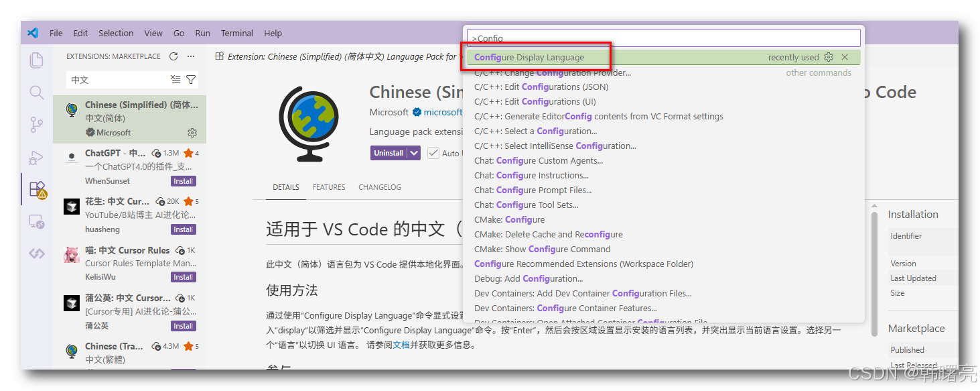Select Chinese (Traditional) extension in list

click(129, 353)
